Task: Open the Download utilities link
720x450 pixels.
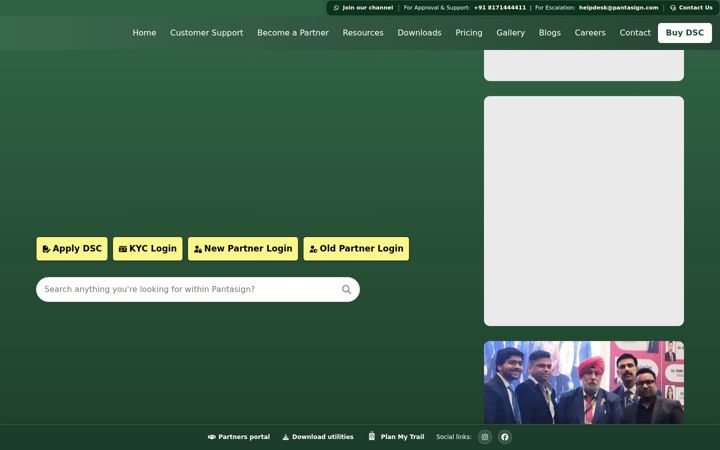Action: point(318,437)
